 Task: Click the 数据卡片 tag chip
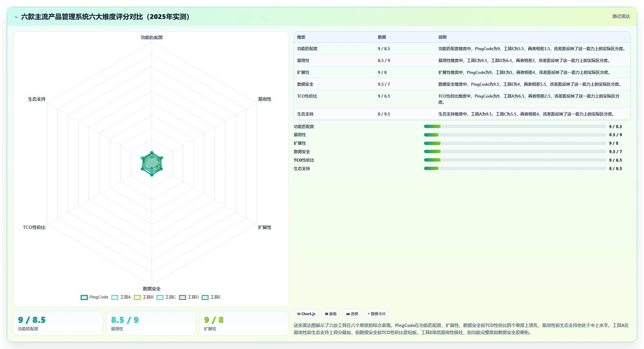[x=377, y=314]
